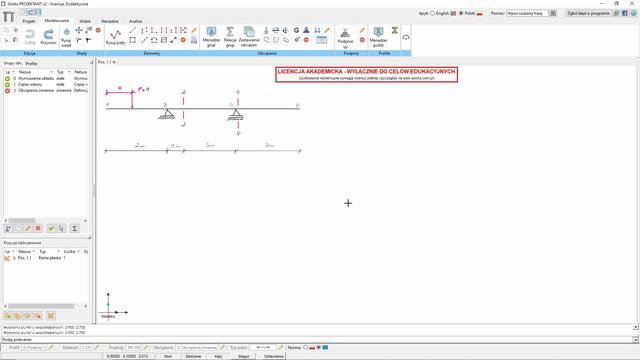Image resolution: width=640 pixels, height=360 pixels.
Task: Click the point load arrow icon
Action: [x=266, y=30]
